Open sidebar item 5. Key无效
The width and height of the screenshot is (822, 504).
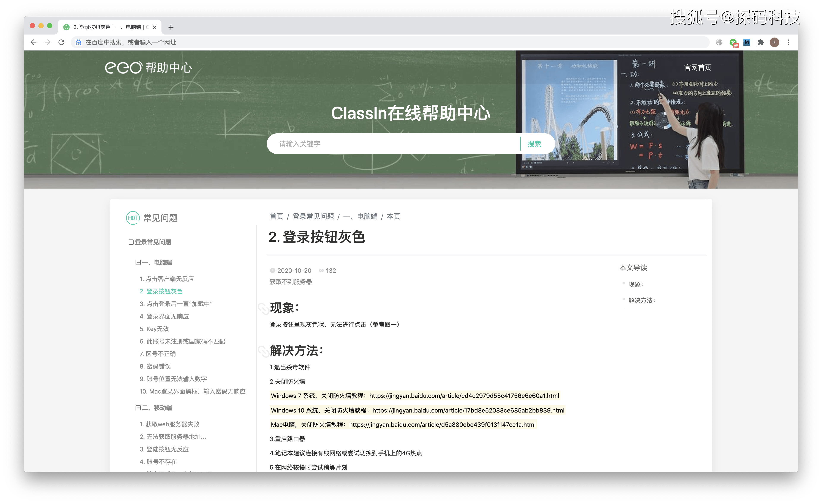(x=154, y=329)
